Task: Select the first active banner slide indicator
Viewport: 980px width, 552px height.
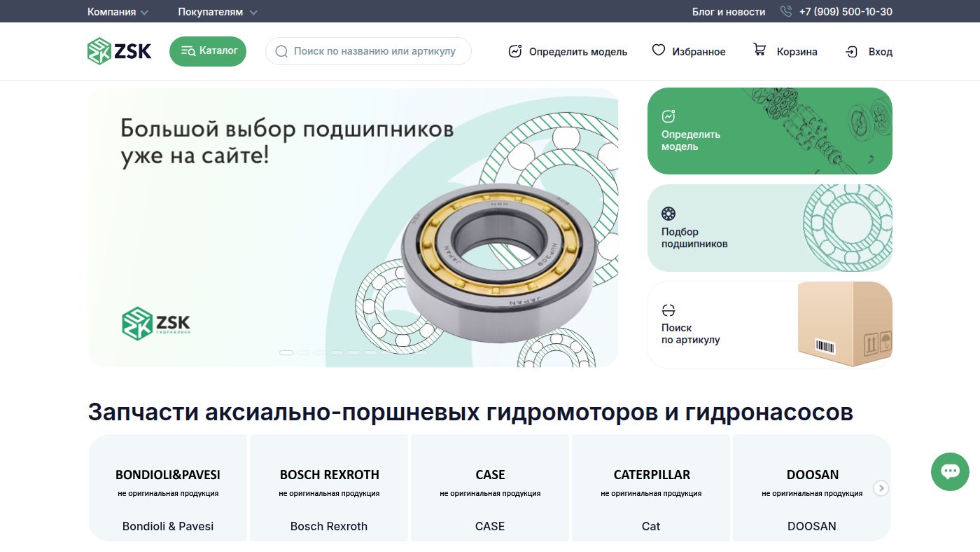Action: coord(286,352)
